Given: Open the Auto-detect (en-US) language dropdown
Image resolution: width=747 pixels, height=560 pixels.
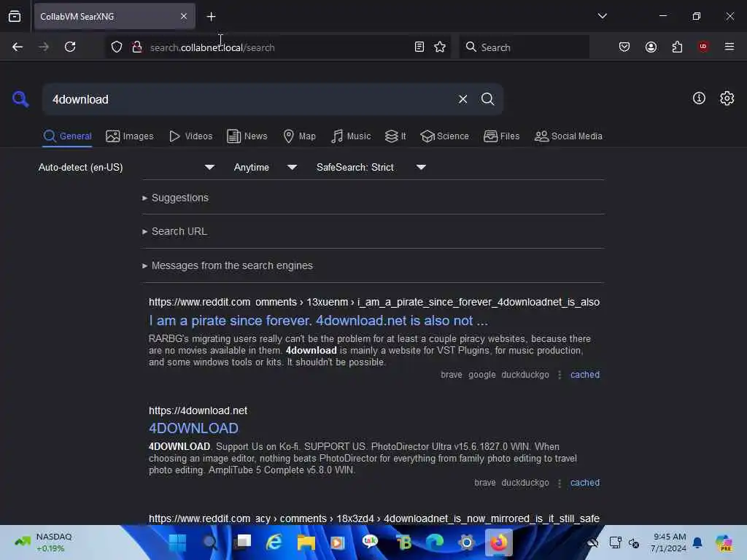Looking at the screenshot, I should 127,167.
